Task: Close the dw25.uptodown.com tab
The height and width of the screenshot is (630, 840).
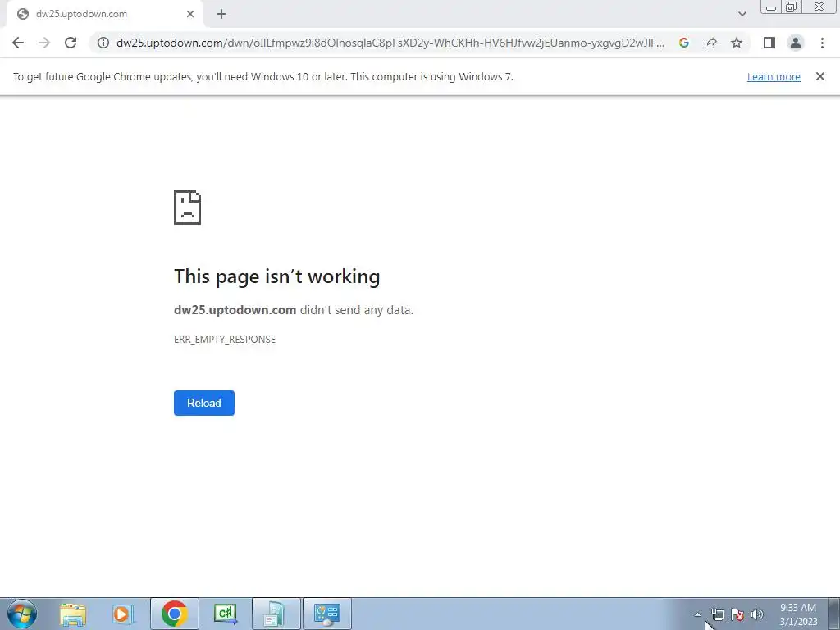Action: [x=190, y=15]
